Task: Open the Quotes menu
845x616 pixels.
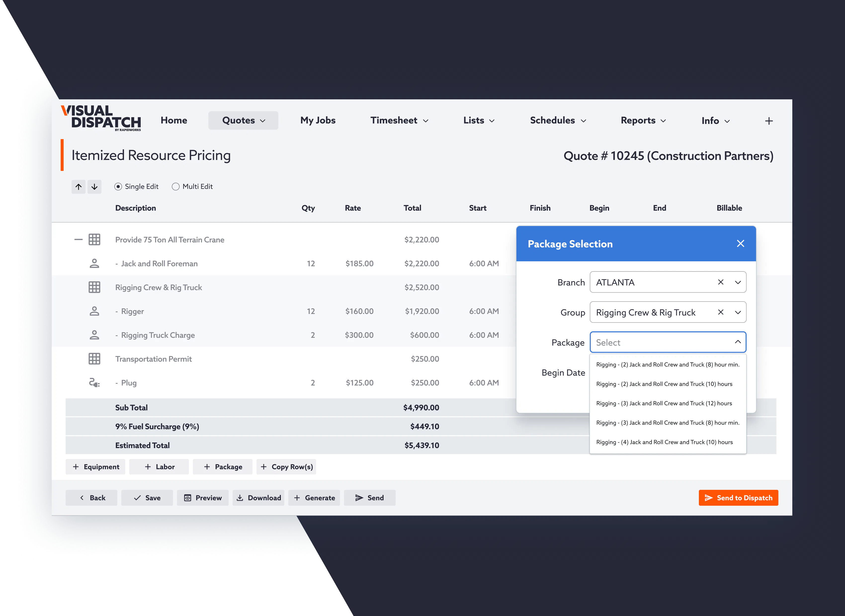Action: click(x=243, y=120)
